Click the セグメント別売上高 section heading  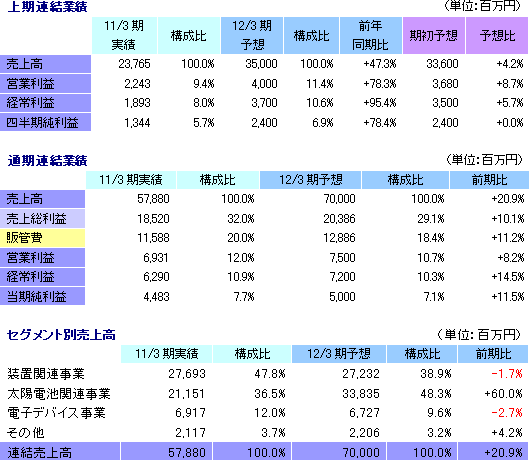click(x=61, y=335)
